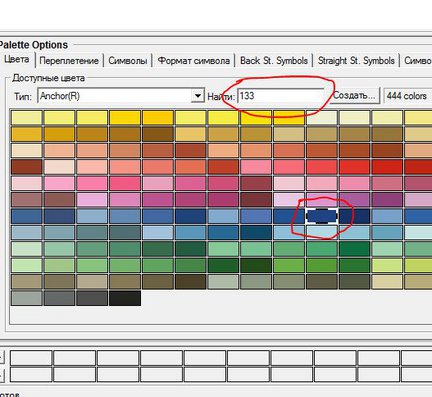Screen dimensions: 432x397
Task: Go to the Back St. Symbols tab
Action: [274, 61]
